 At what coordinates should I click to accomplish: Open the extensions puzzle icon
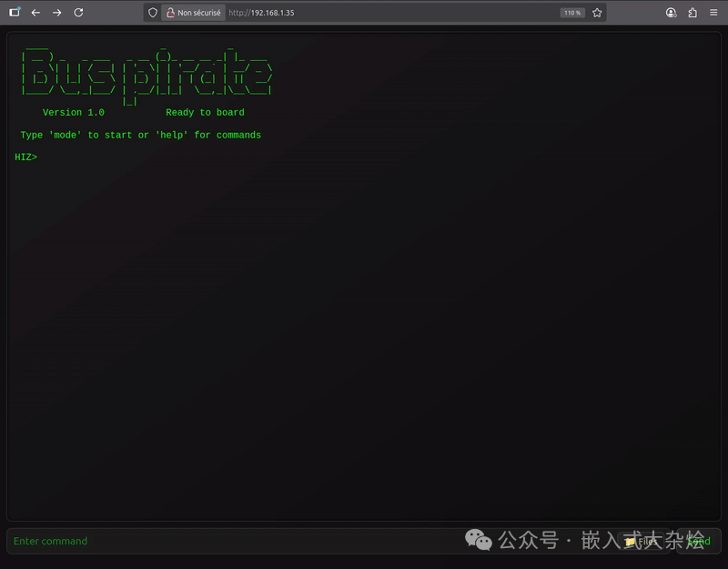pyautogui.click(x=693, y=13)
